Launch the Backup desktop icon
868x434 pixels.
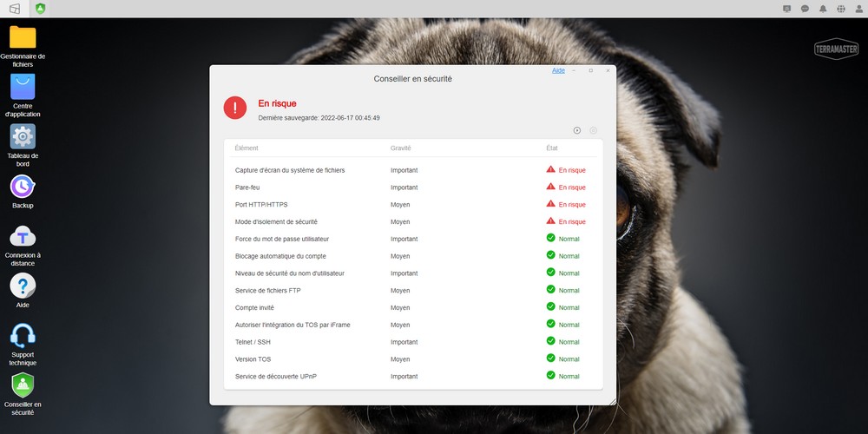pyautogui.click(x=23, y=187)
